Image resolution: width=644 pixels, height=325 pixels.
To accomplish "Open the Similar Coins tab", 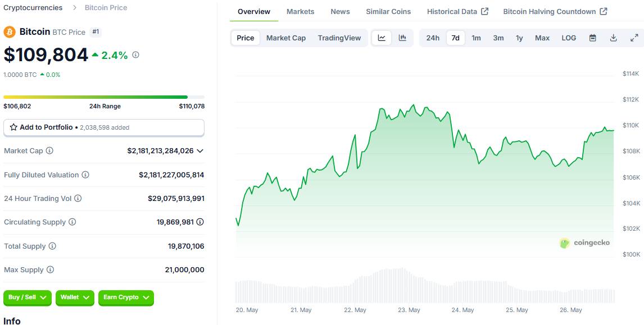I will [388, 11].
